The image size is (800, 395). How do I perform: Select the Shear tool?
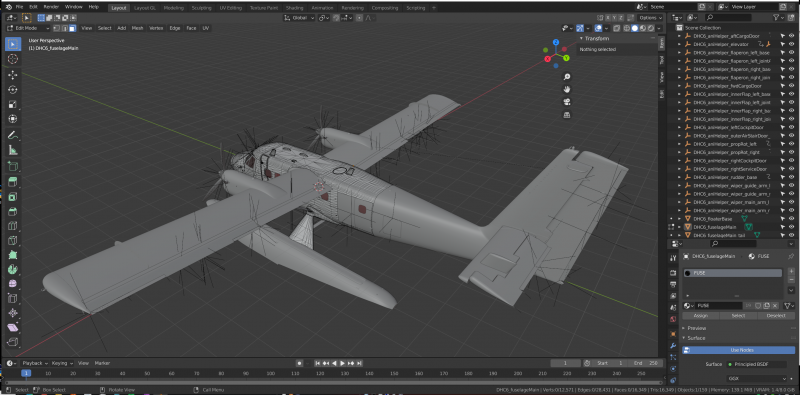13,327
